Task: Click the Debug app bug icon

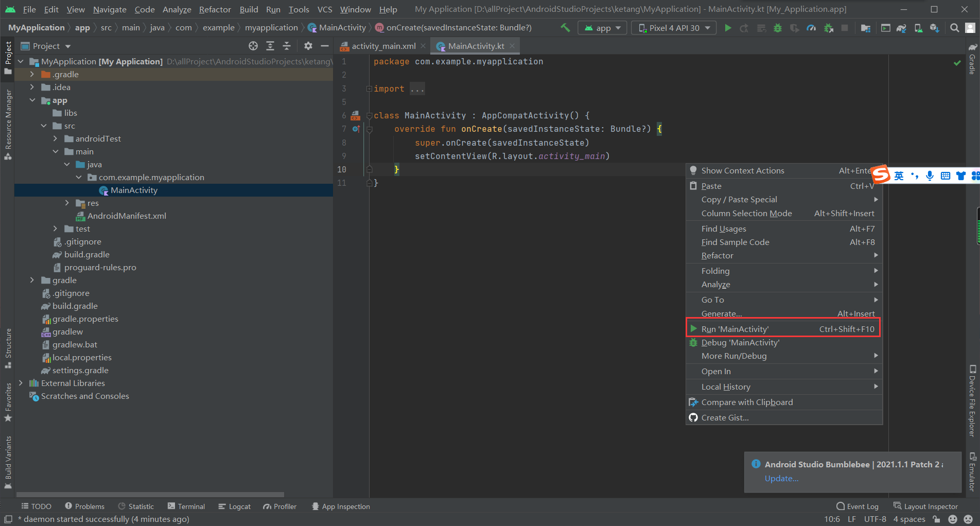Action: (x=778, y=28)
